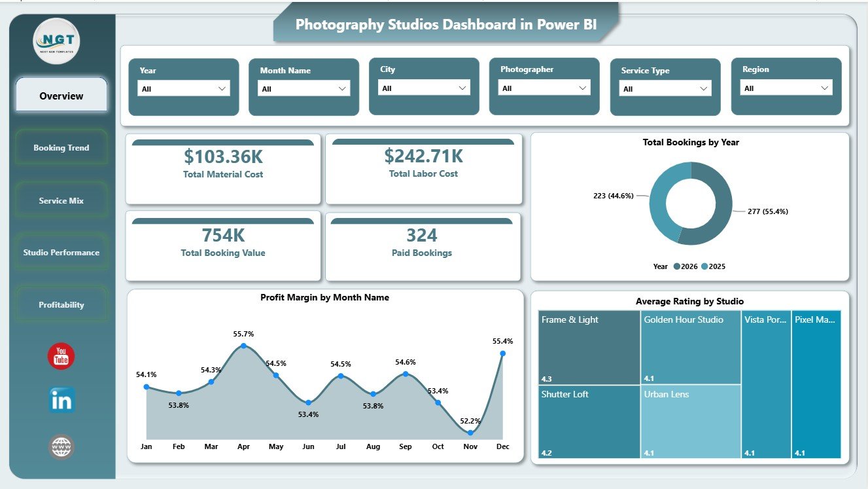Select the Golden Hour Studio treemap tile
Viewport: 868px width, 489px height.
(x=691, y=347)
